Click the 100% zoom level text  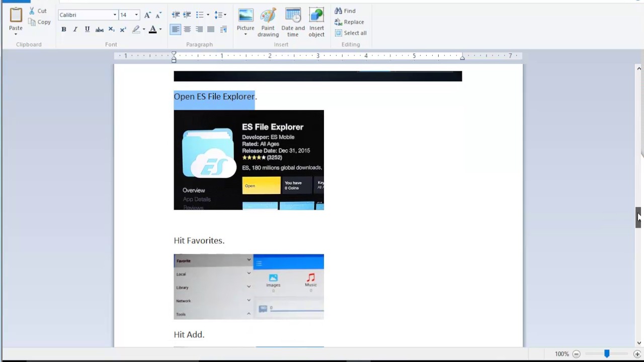coord(561,354)
